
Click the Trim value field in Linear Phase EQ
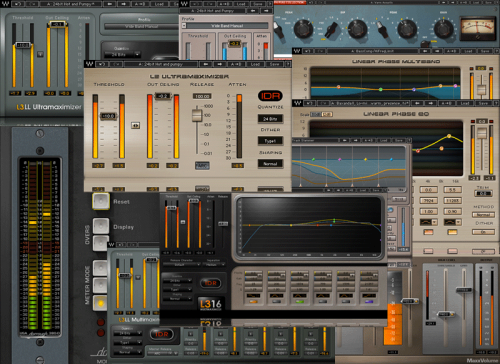483,193
